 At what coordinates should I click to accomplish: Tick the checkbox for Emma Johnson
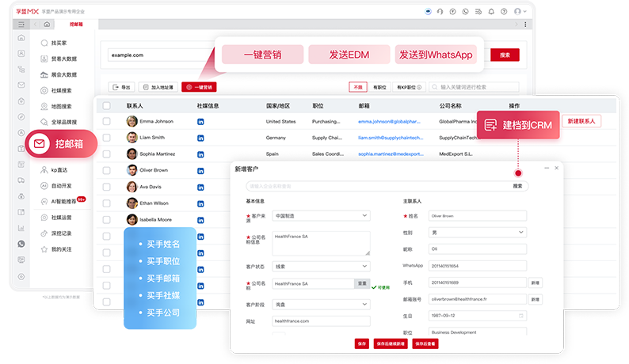(106, 121)
